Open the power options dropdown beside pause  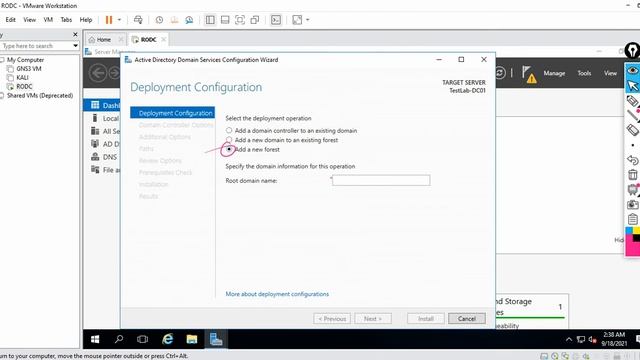point(119,20)
